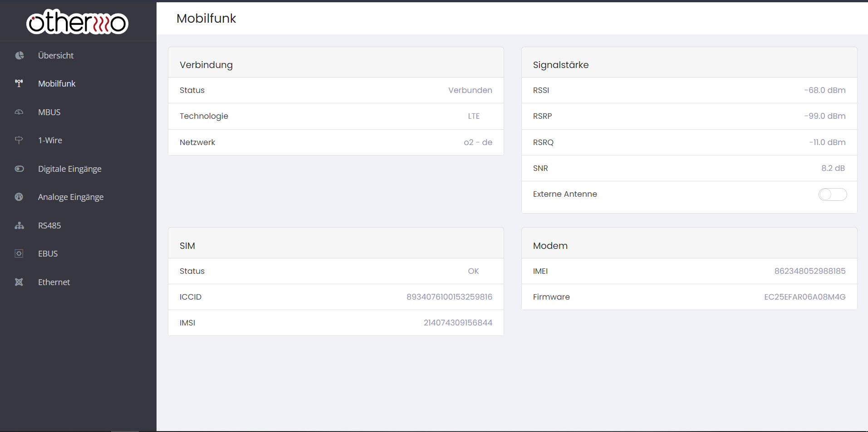Screen dimensions: 868x432
Task: Click the RSSI value -68.0 dBm
Action: coord(824,90)
